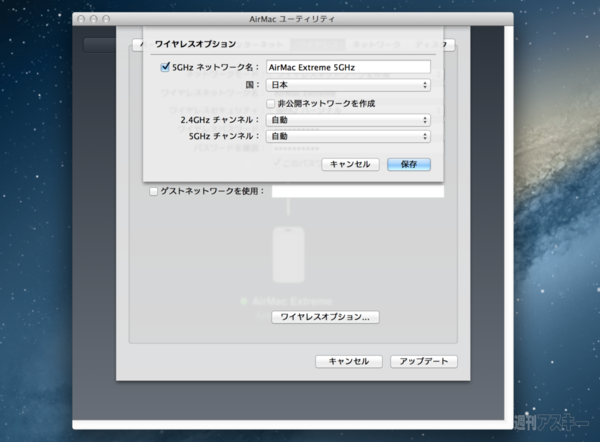
Task: Enable ゲストネットワークを使用 checkbox
Action: point(153,191)
